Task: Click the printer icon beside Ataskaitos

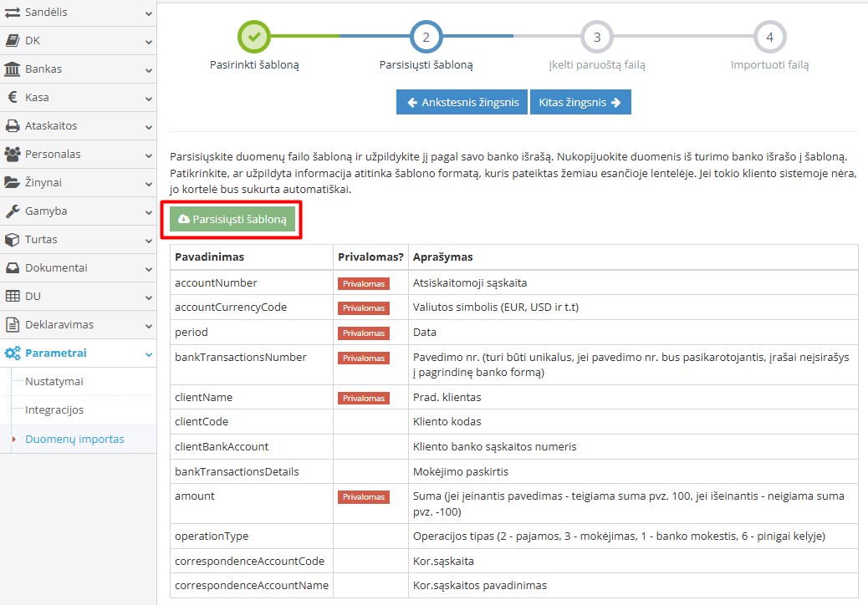Action: (x=13, y=126)
